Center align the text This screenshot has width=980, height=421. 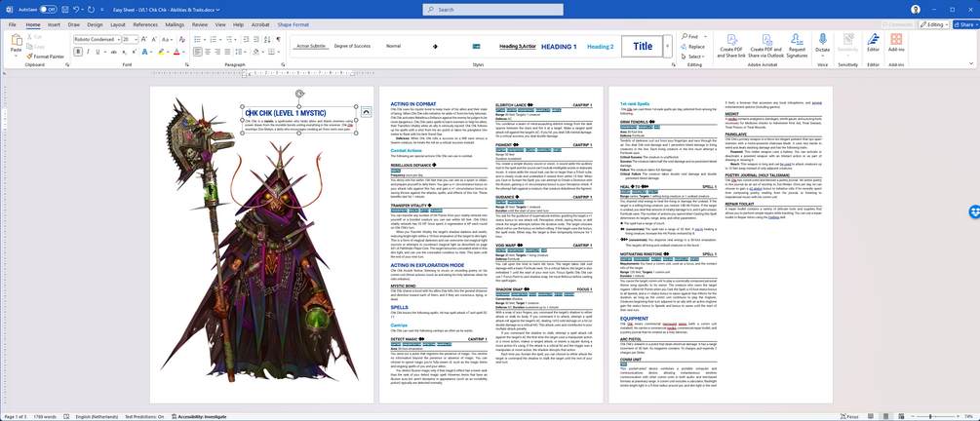[x=208, y=52]
